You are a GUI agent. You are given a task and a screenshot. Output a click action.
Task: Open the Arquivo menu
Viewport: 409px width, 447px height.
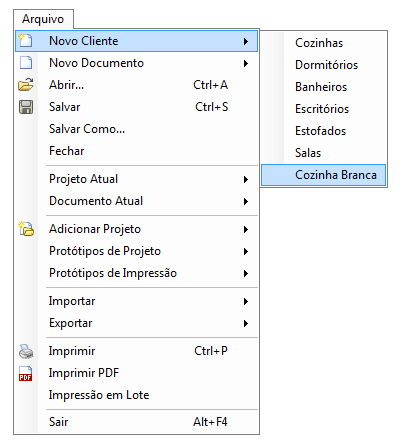(43, 19)
